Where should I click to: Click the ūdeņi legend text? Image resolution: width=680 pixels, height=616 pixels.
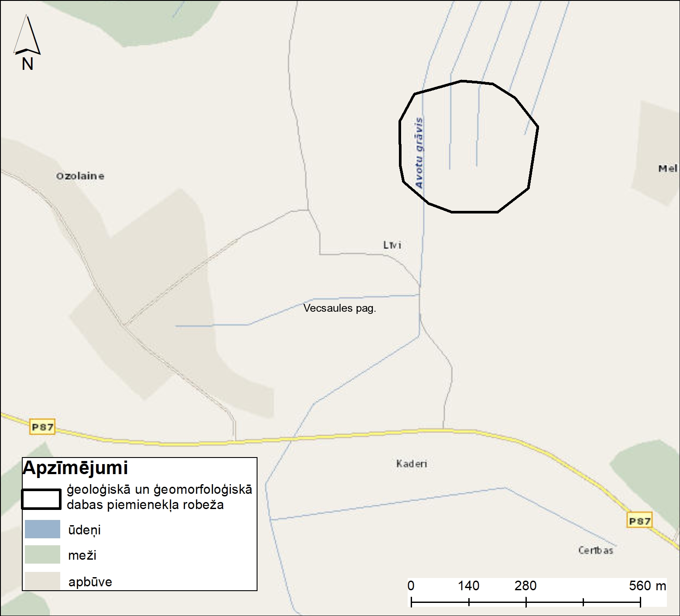(x=84, y=530)
